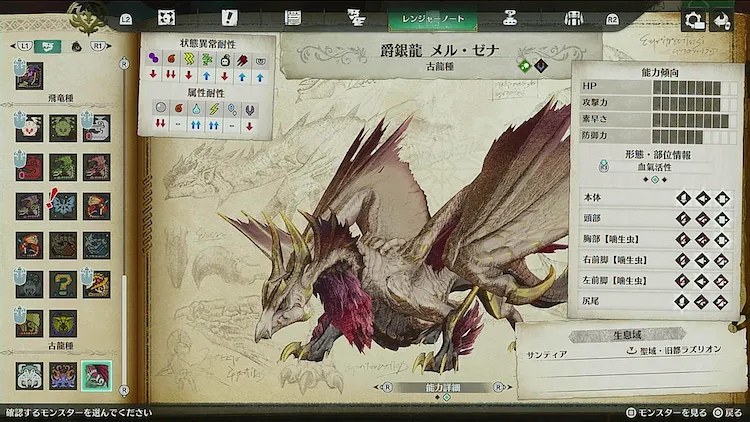
Task: Open the exclamation mark notice tab
Action: (x=230, y=18)
